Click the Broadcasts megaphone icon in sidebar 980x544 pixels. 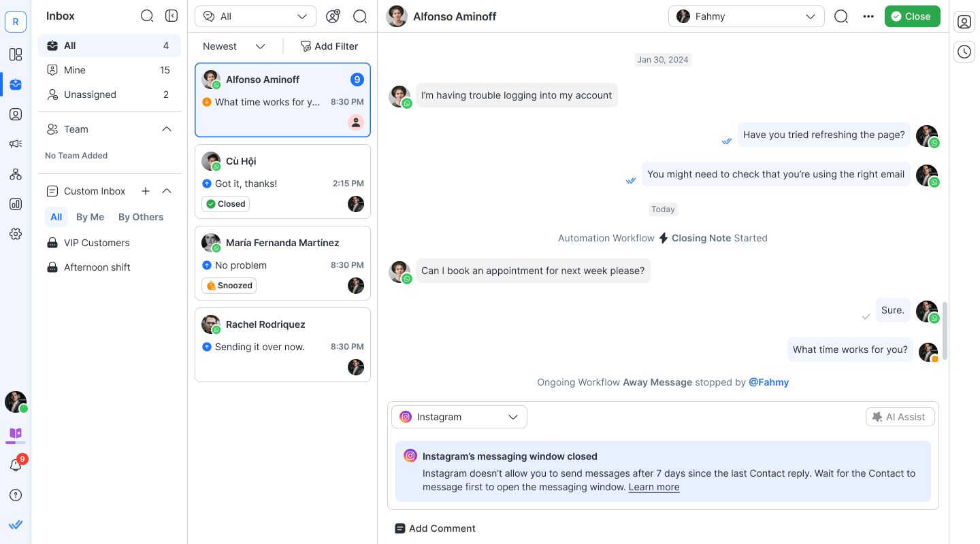tap(16, 144)
